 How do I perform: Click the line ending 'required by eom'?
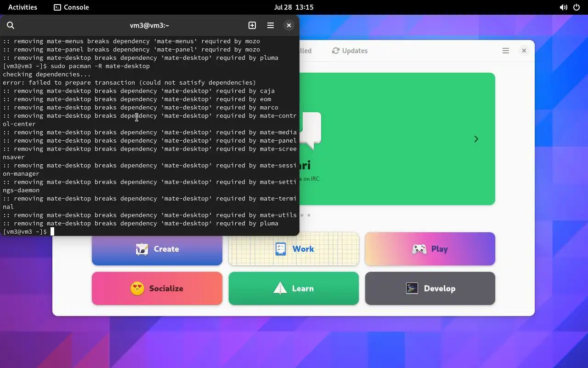pos(137,99)
